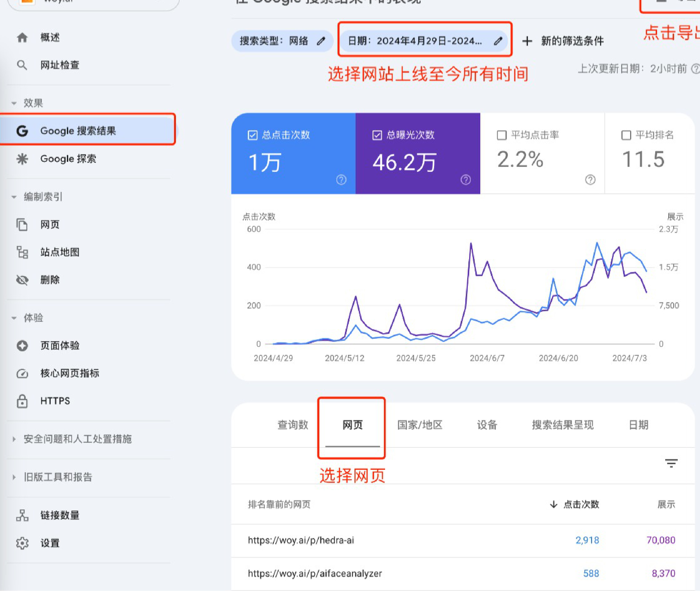The height and width of the screenshot is (591, 700).
Task: Collapse the 效果 sidebar section
Action: pos(14,103)
